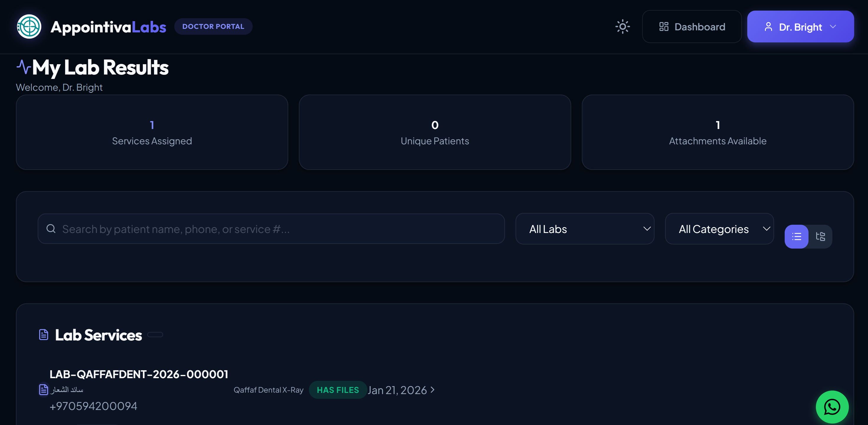Viewport: 868px width, 425px height.
Task: Open the Dashboard menu item
Action: 691,27
